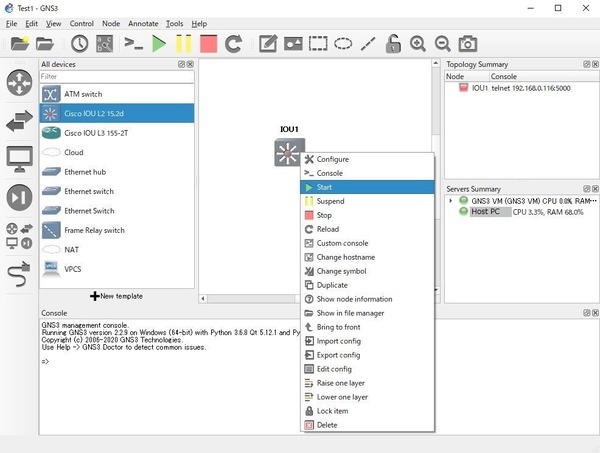Screen dimensions: 600x453
Task: Click the New blank project toolbar icon
Action: (20, 44)
